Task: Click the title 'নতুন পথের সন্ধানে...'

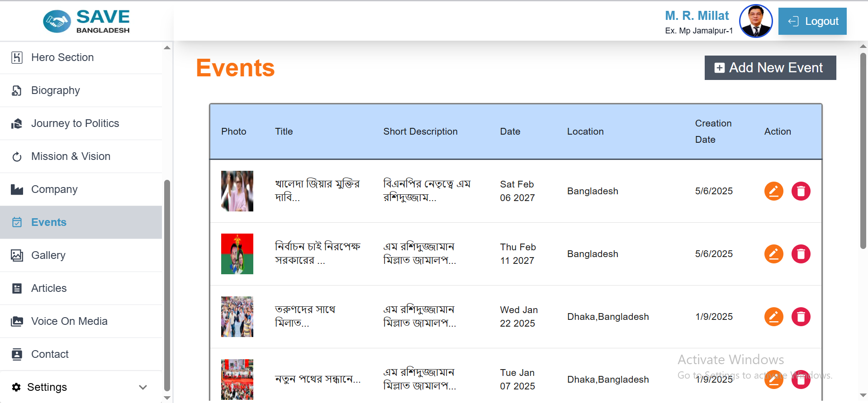Action: [318, 379]
